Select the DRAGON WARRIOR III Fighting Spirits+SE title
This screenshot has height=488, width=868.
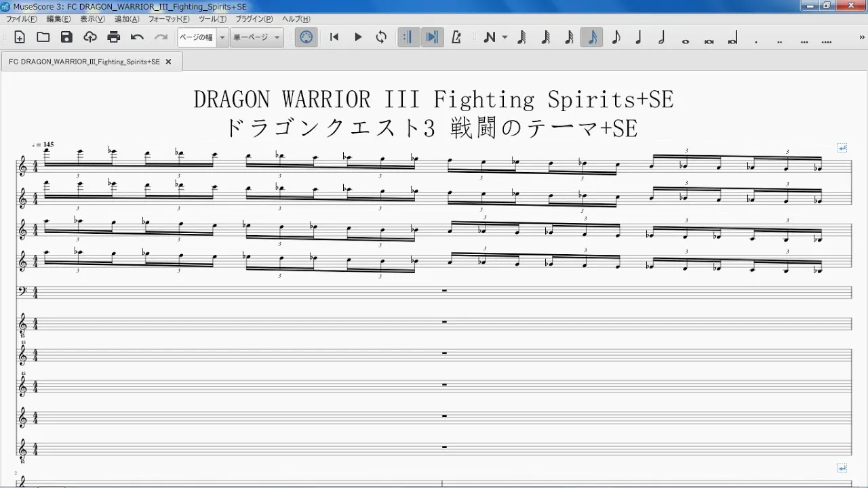click(x=433, y=100)
